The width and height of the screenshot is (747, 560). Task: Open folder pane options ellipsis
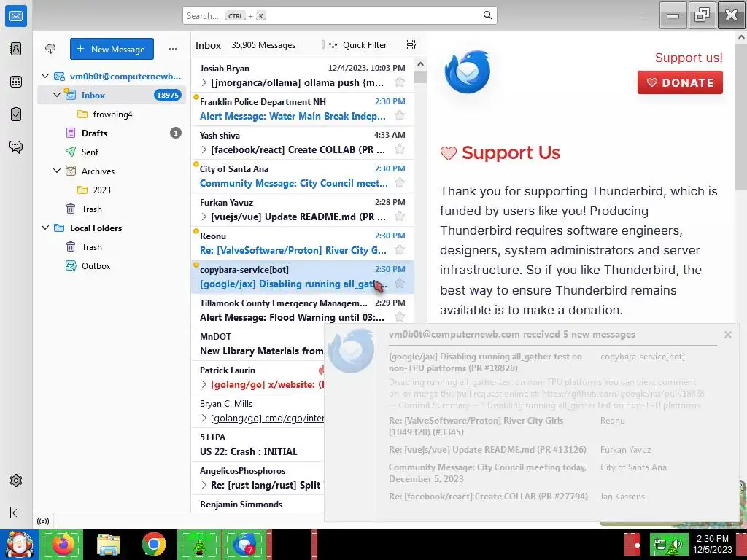tap(172, 49)
